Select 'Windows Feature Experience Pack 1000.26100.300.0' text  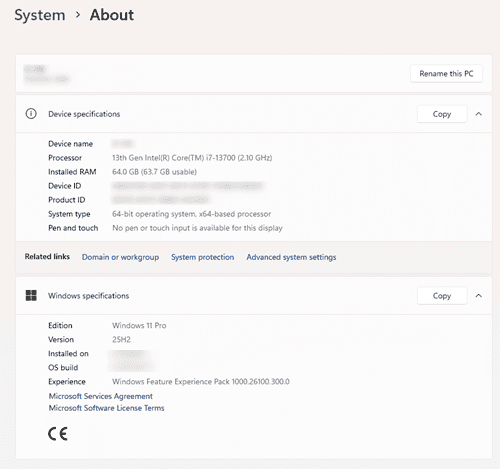201,382
